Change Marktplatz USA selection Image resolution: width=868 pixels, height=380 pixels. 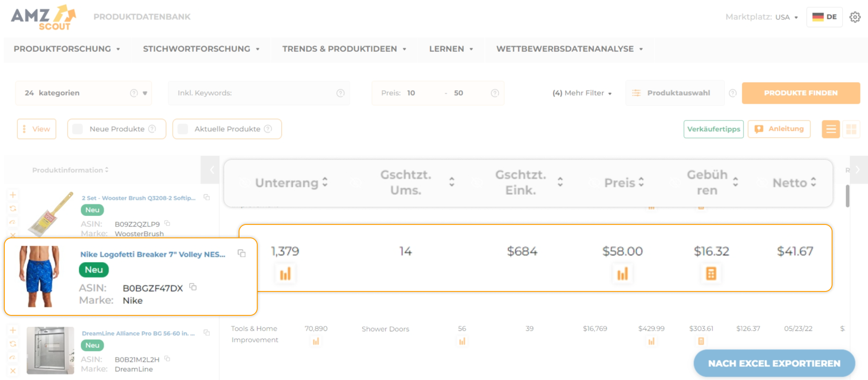(787, 17)
